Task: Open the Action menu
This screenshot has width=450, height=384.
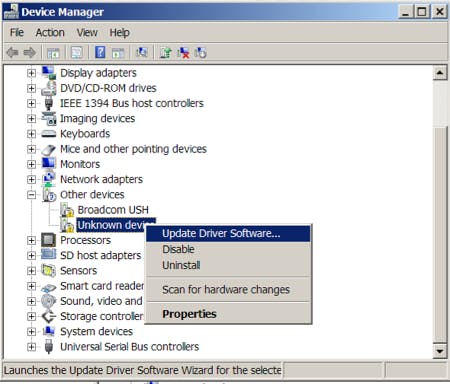Action: pos(50,33)
